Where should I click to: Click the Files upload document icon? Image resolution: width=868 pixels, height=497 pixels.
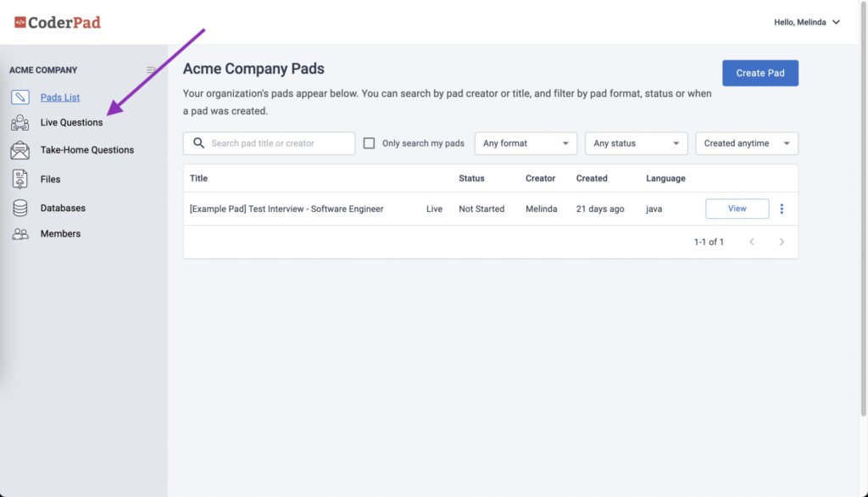(20, 180)
